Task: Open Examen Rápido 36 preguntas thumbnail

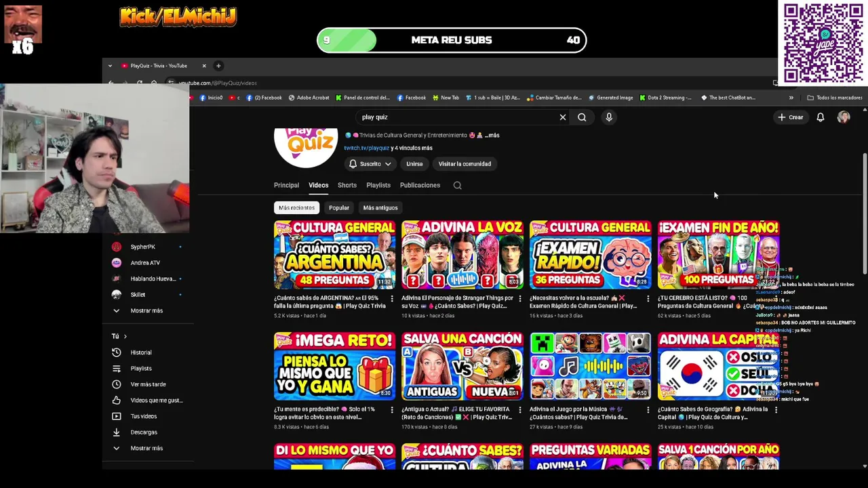Action: coord(590,255)
